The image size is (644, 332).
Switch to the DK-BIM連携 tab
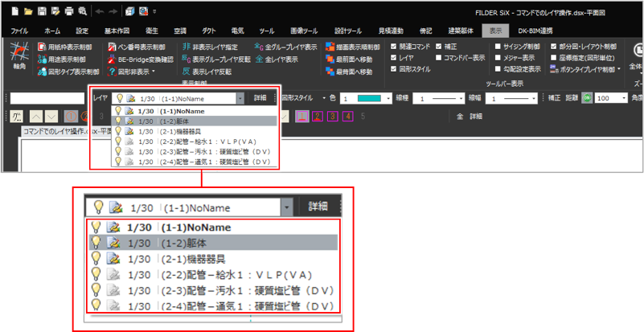[x=530, y=30]
